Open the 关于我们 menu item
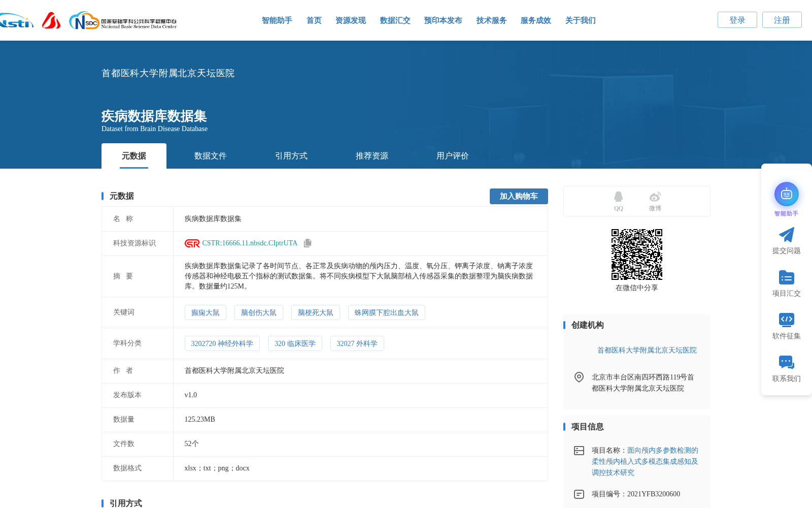The width and height of the screenshot is (812, 508). 580,20
